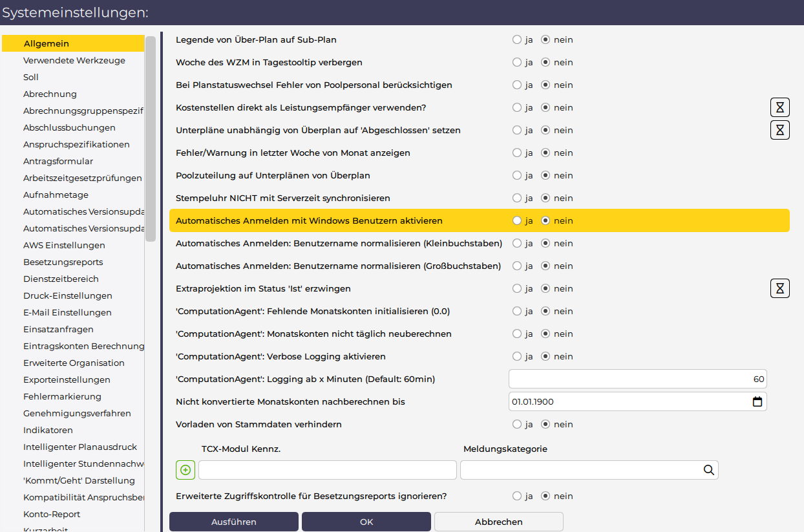Click the sidebar category list scrollbar
Image resolution: width=804 pixels, height=532 pixels.
point(151,139)
